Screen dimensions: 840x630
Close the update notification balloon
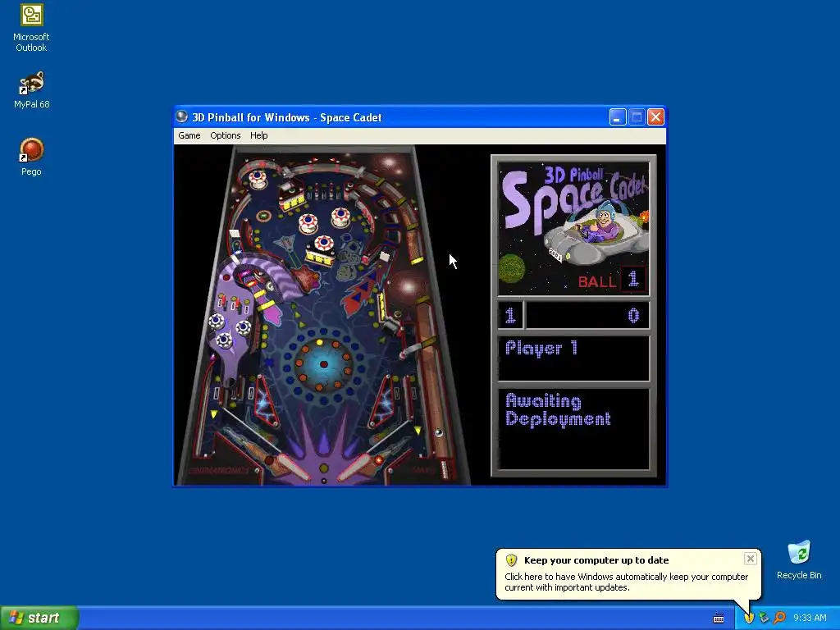750,559
